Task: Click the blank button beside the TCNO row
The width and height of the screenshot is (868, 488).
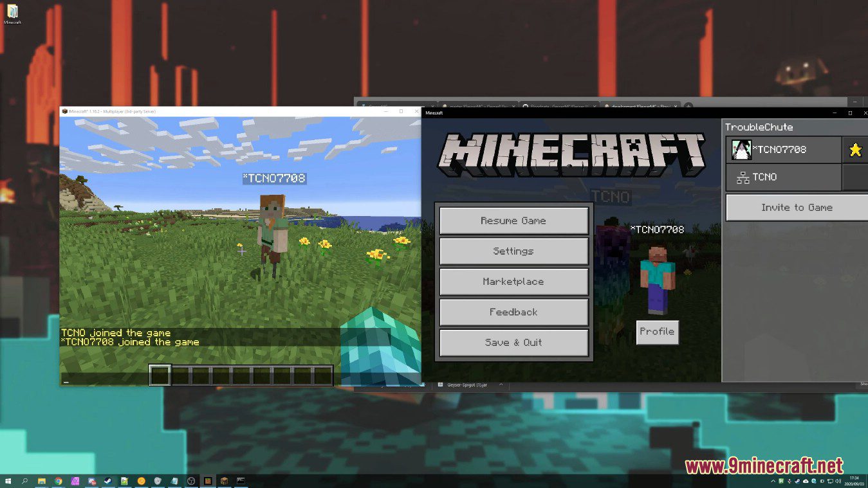Action: click(x=856, y=177)
